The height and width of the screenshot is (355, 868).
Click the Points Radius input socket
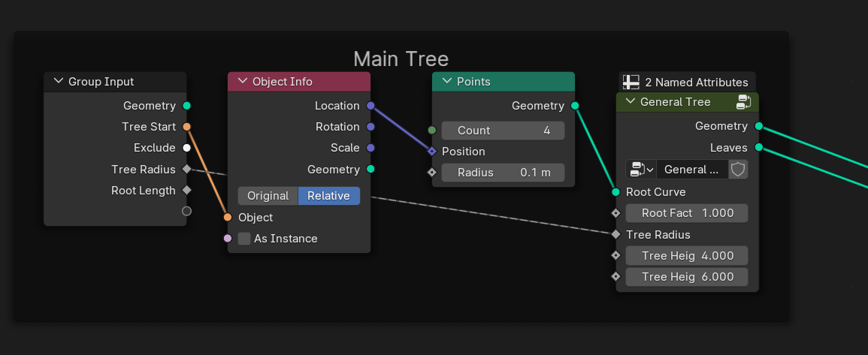(432, 173)
